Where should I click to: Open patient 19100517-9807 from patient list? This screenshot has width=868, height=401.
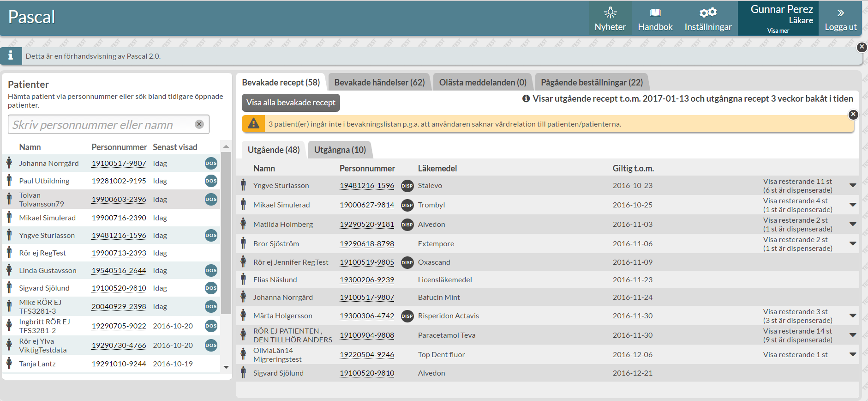(119, 163)
